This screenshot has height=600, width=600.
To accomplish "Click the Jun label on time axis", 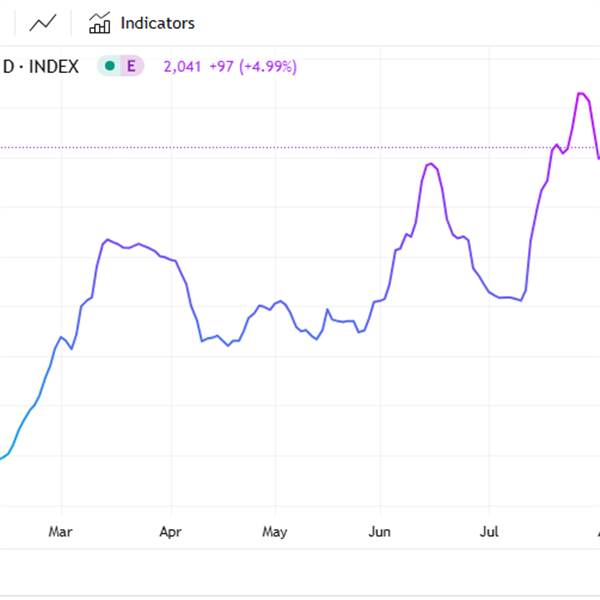I will point(379,532).
